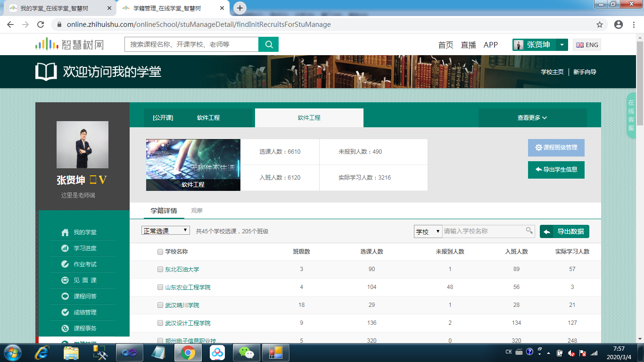Open Baidu Netdisk cloud taskbar icon

point(217,353)
